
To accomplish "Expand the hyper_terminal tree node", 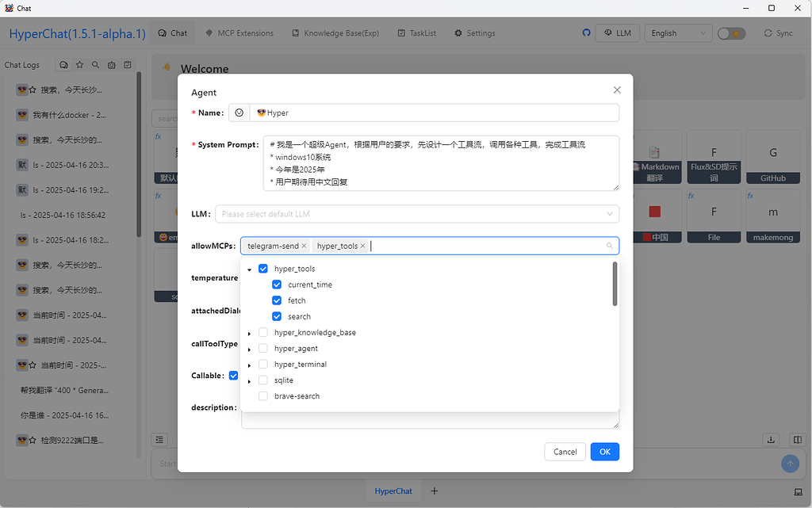I will (x=250, y=365).
